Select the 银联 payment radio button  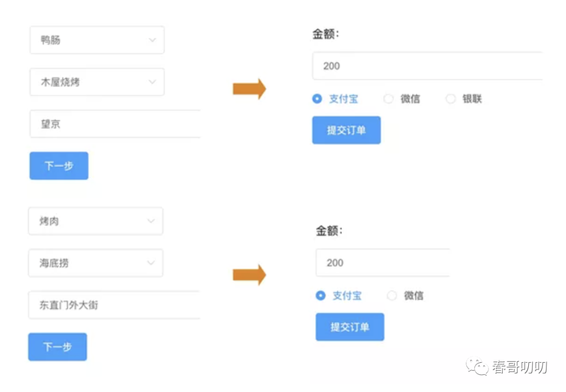pos(451,99)
